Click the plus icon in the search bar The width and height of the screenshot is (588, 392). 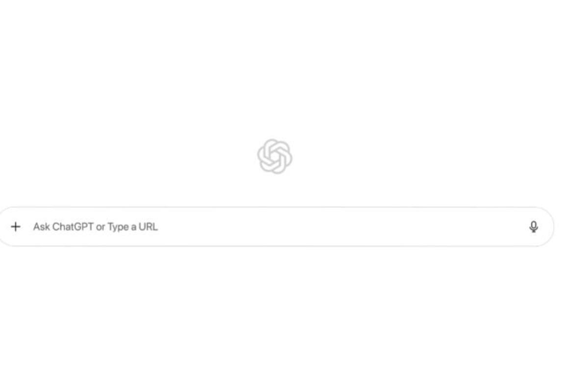16,226
